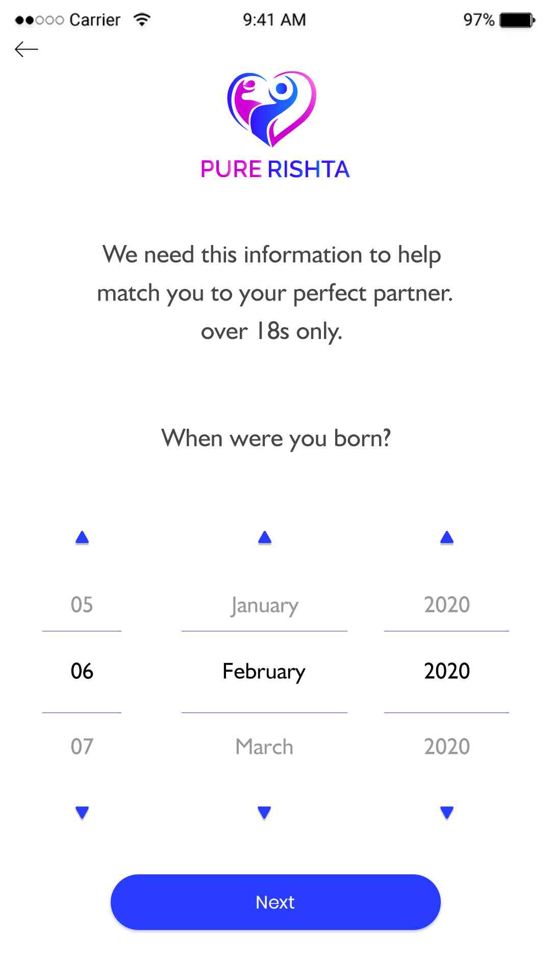This screenshot has width=551, height=980.
Task: Select day 05 in the day picker
Action: click(x=82, y=605)
